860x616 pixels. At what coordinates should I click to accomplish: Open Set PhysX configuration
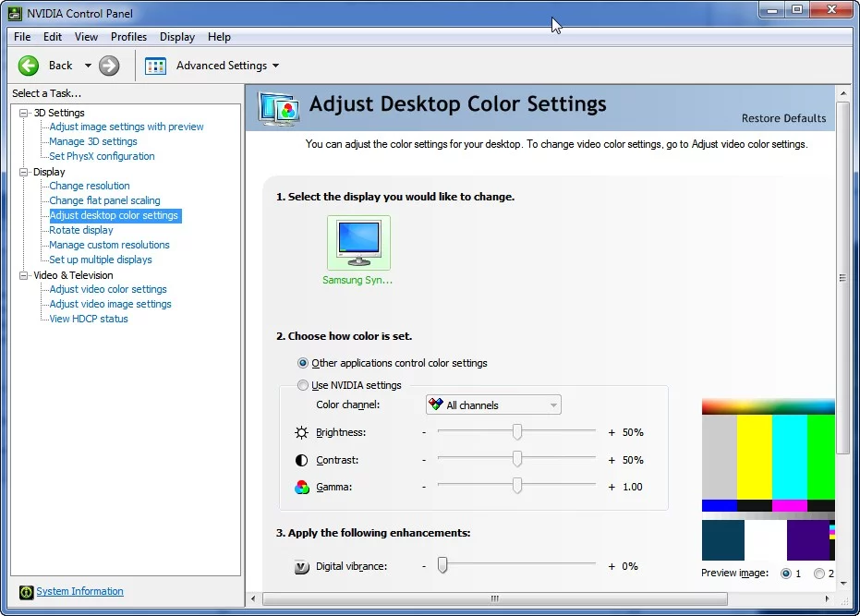[x=102, y=156]
